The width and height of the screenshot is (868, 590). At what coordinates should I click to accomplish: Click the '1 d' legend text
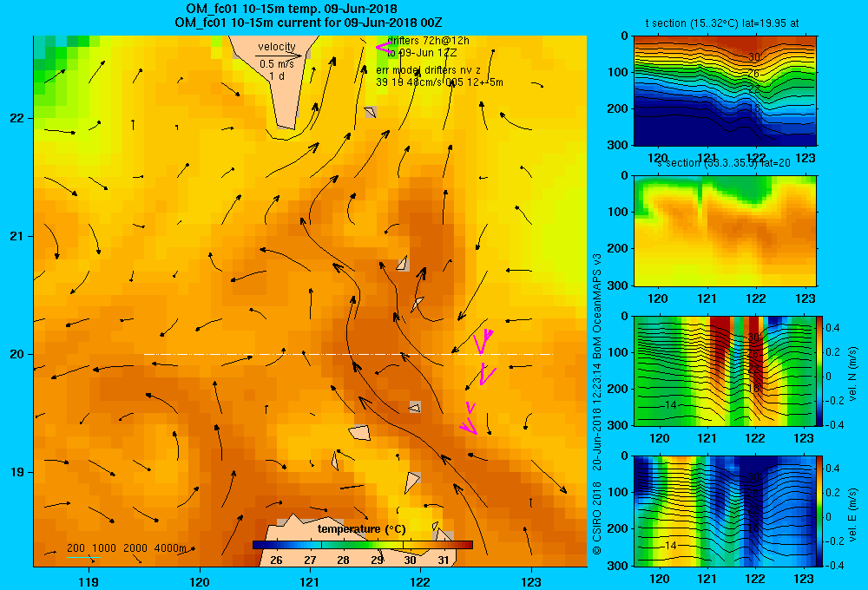[x=278, y=75]
